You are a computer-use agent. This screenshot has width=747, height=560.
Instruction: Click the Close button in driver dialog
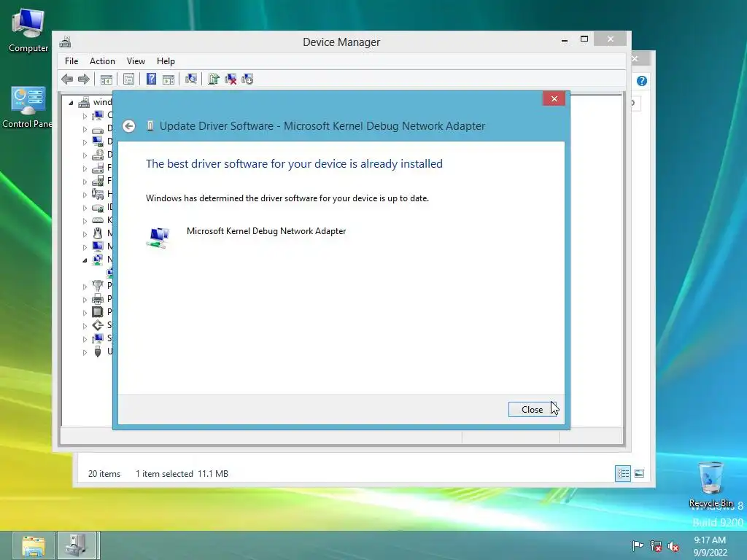(532, 410)
